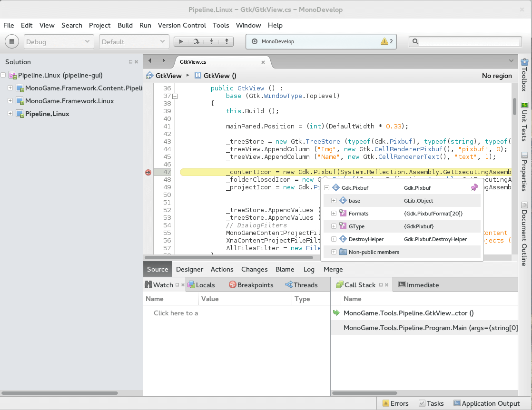The height and width of the screenshot is (410, 532).
Task: Open the Version Control menu
Action: 182,25
